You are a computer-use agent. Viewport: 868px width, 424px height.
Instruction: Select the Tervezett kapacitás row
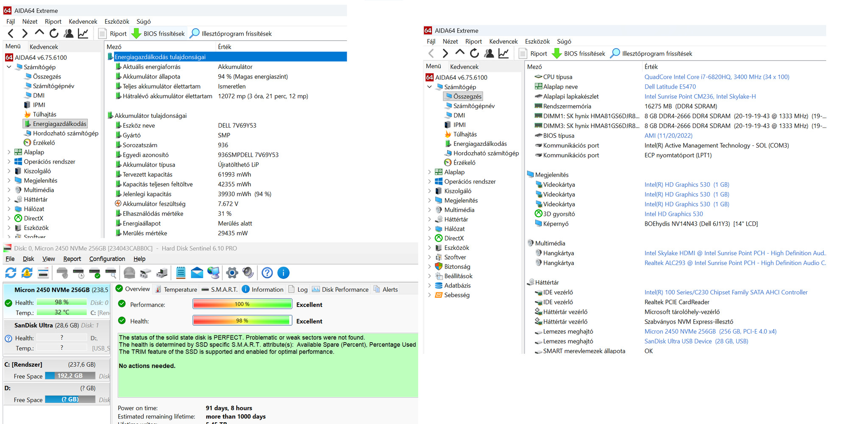point(226,174)
